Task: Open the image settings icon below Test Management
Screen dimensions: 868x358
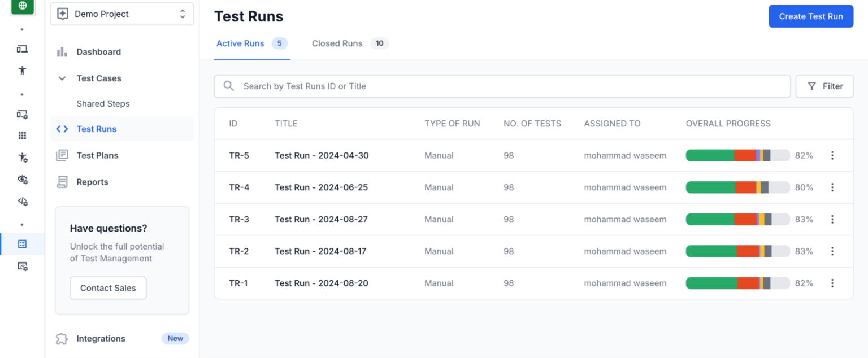Action: [x=22, y=266]
